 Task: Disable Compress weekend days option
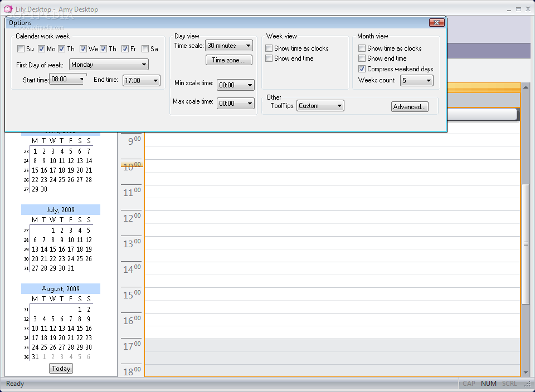[362, 69]
